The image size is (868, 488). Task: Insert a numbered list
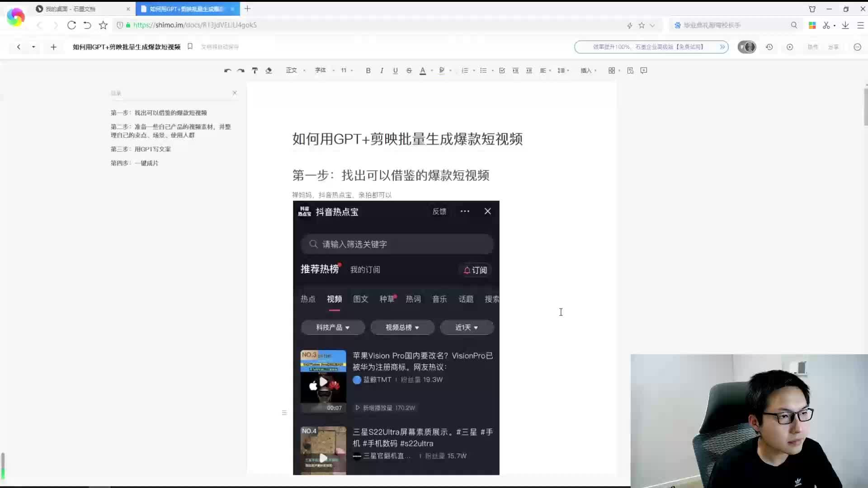pos(465,70)
